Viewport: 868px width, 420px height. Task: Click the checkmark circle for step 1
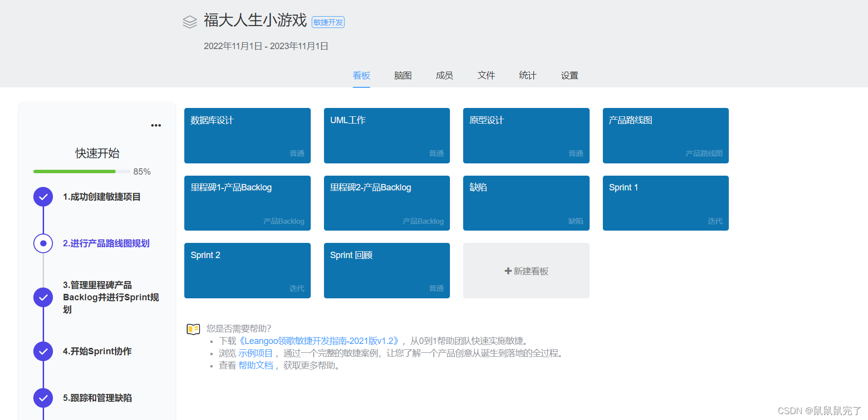point(43,197)
